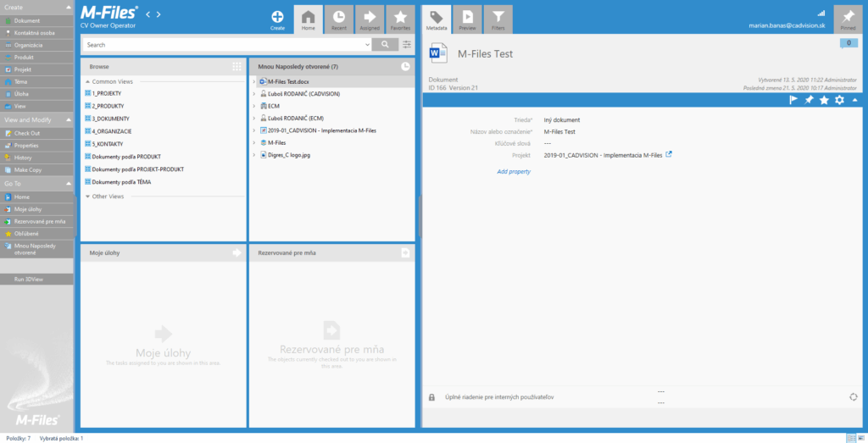Viewport: 868px width, 443px height.
Task: Go back with the left navigation arrow
Action: pos(147,14)
